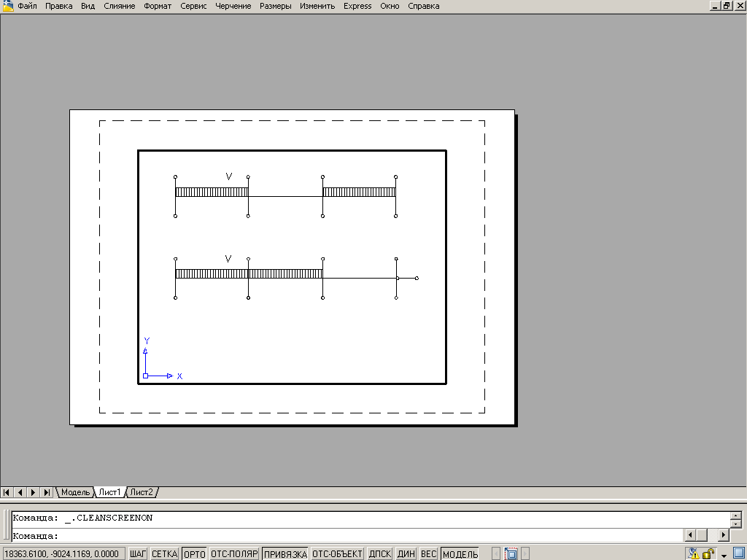Click the command window grip handle

click(x=6, y=525)
